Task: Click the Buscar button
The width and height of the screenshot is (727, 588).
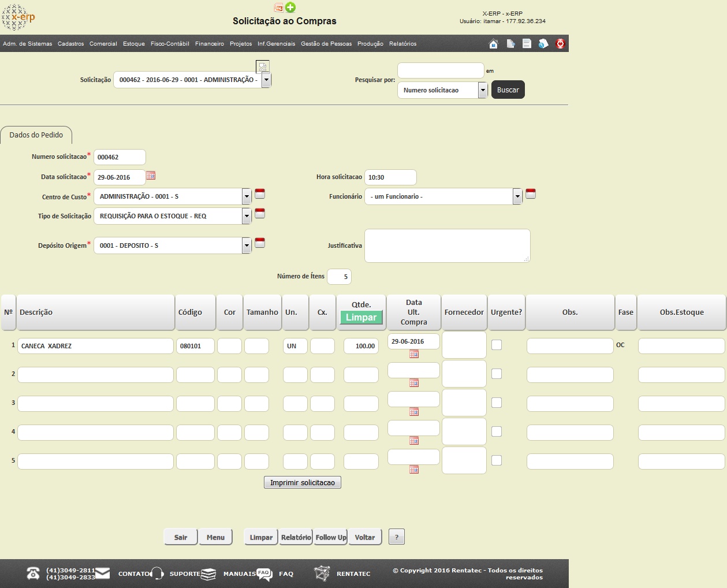Action: 508,90
